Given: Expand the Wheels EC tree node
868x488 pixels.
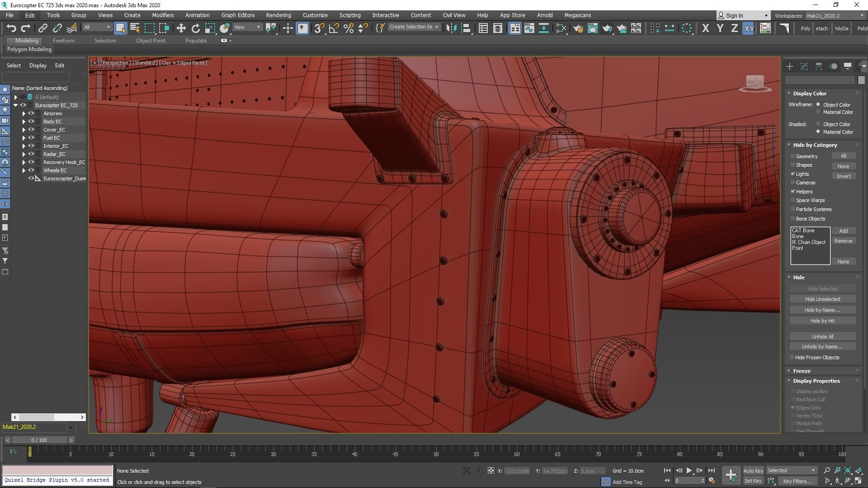Looking at the screenshot, I should (x=24, y=170).
